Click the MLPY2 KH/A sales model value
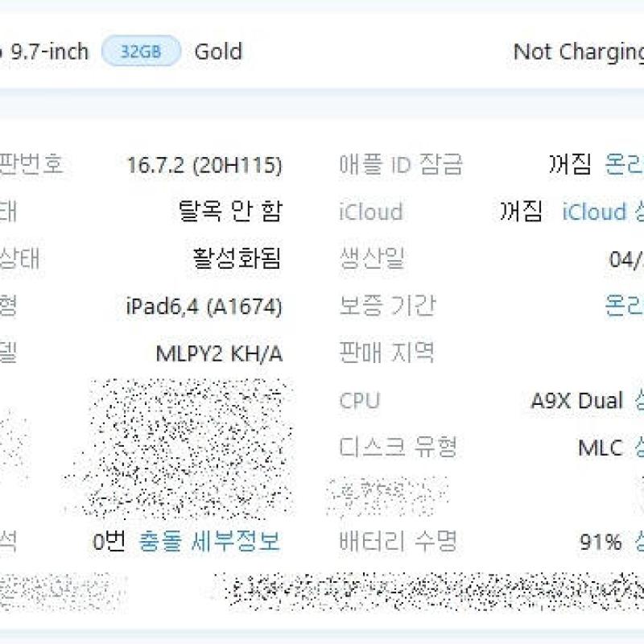This screenshot has width=644, height=644. (219, 353)
